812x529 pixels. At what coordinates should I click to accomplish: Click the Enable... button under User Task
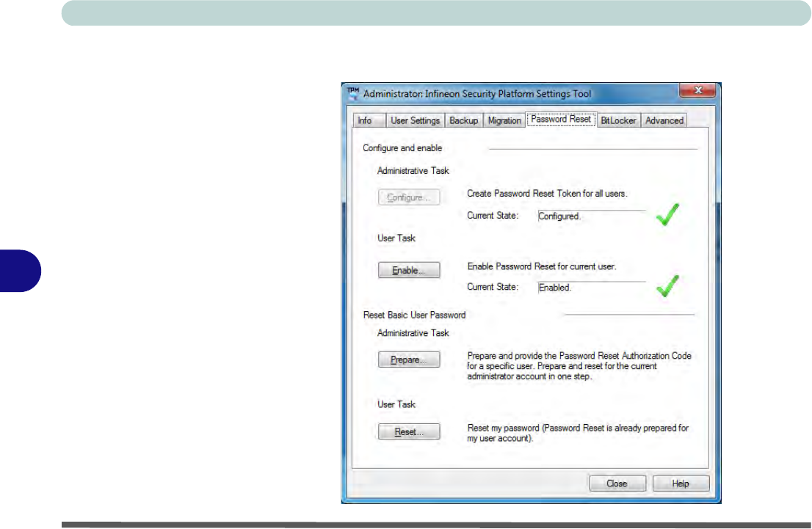pyautogui.click(x=409, y=270)
